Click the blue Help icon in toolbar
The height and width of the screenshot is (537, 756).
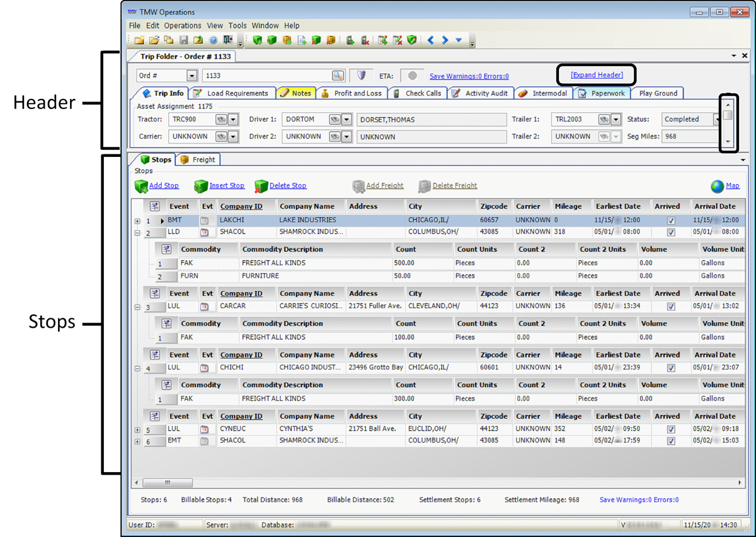213,40
